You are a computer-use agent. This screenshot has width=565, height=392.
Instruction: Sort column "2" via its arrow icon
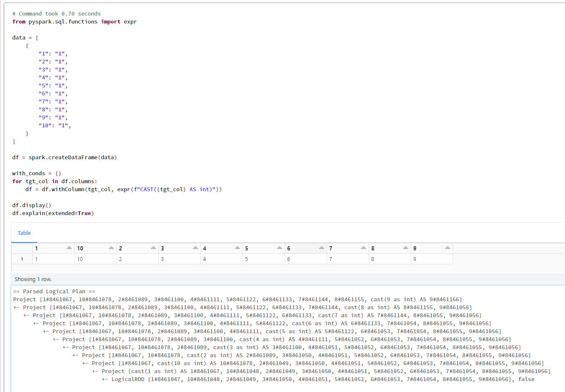pyautogui.click(x=153, y=248)
